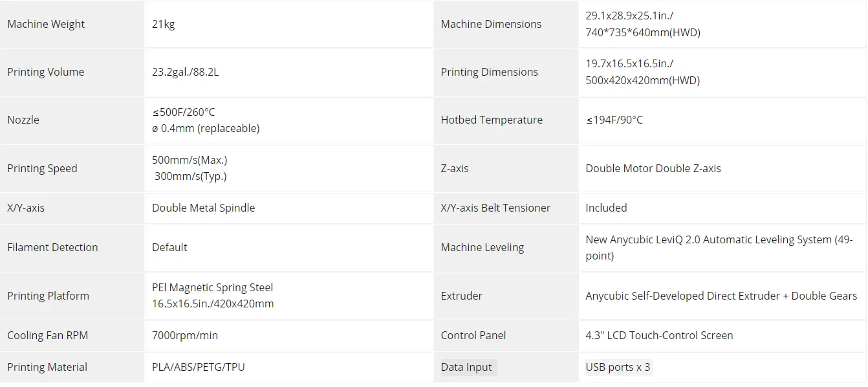Select the Anycubic LeviQ 2.0 leveling text

718,240
